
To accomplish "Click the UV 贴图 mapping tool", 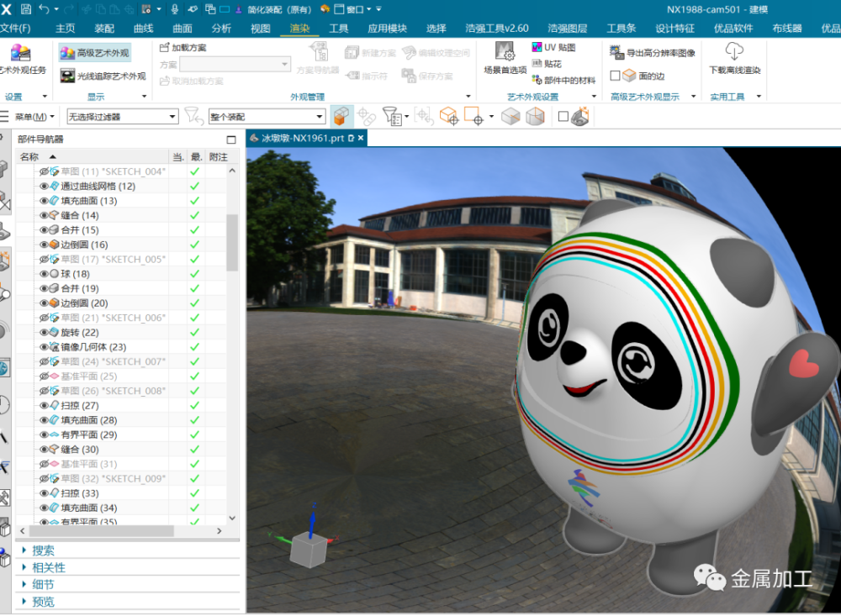I will (x=553, y=47).
